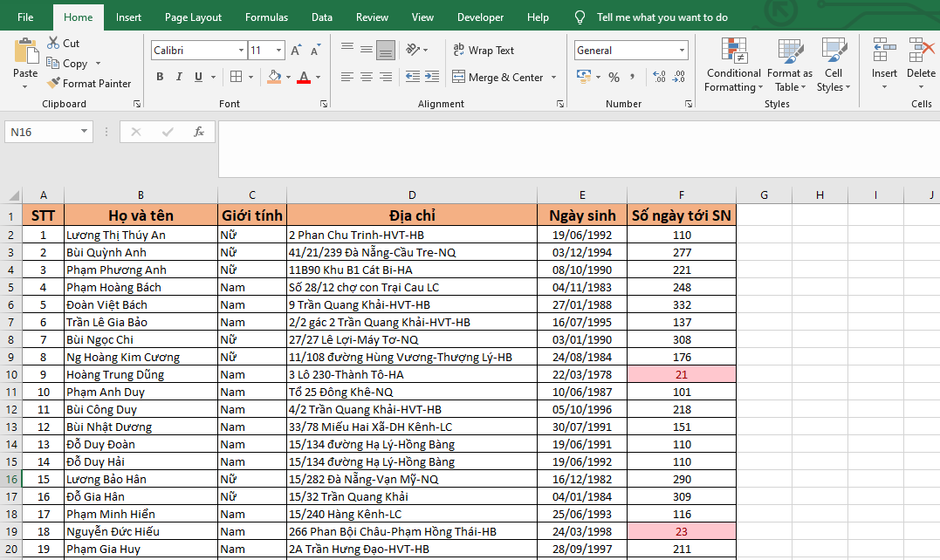Apply the red Font Color swatch

pyautogui.click(x=303, y=78)
